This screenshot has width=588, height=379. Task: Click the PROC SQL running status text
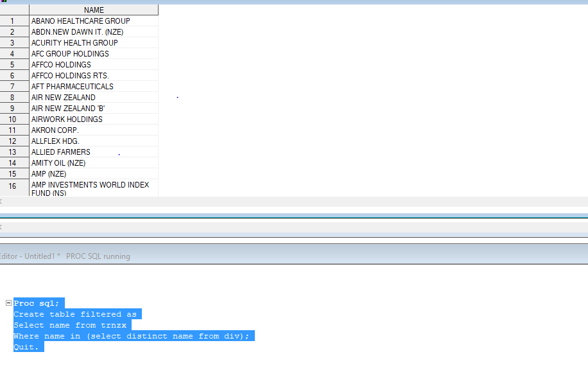pyautogui.click(x=98, y=256)
